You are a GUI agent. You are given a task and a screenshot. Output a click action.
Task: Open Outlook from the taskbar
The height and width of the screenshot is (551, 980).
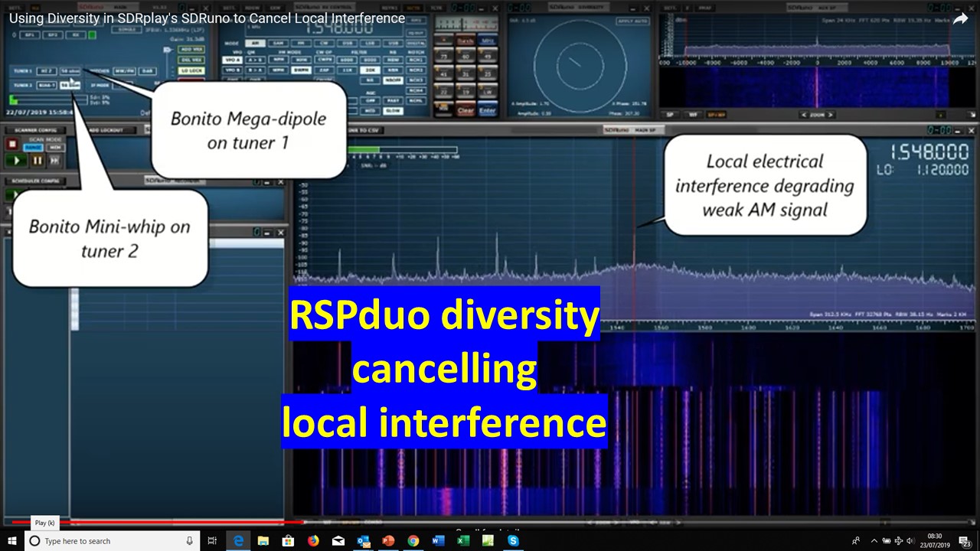(x=363, y=541)
